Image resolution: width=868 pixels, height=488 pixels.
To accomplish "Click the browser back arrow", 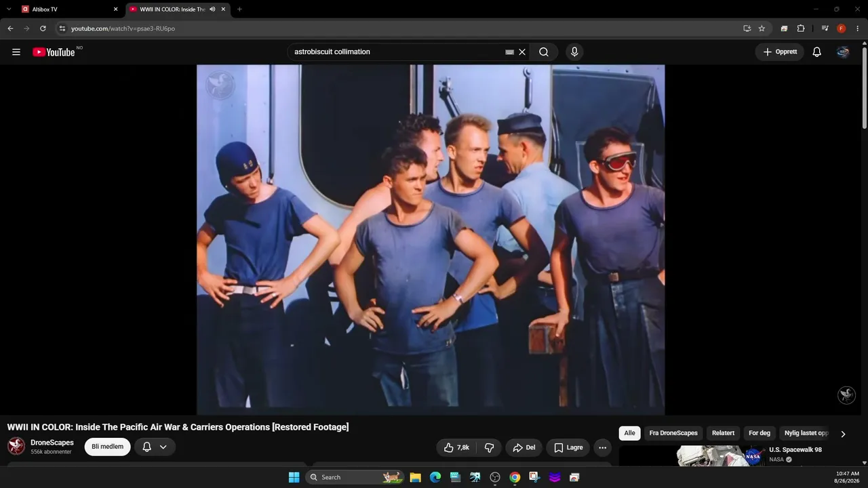I will click(10, 28).
